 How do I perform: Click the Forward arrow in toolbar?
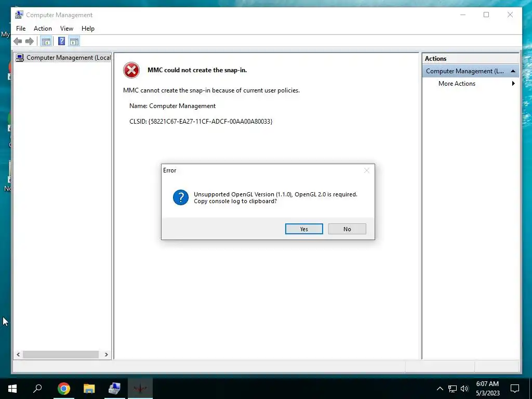pos(30,42)
